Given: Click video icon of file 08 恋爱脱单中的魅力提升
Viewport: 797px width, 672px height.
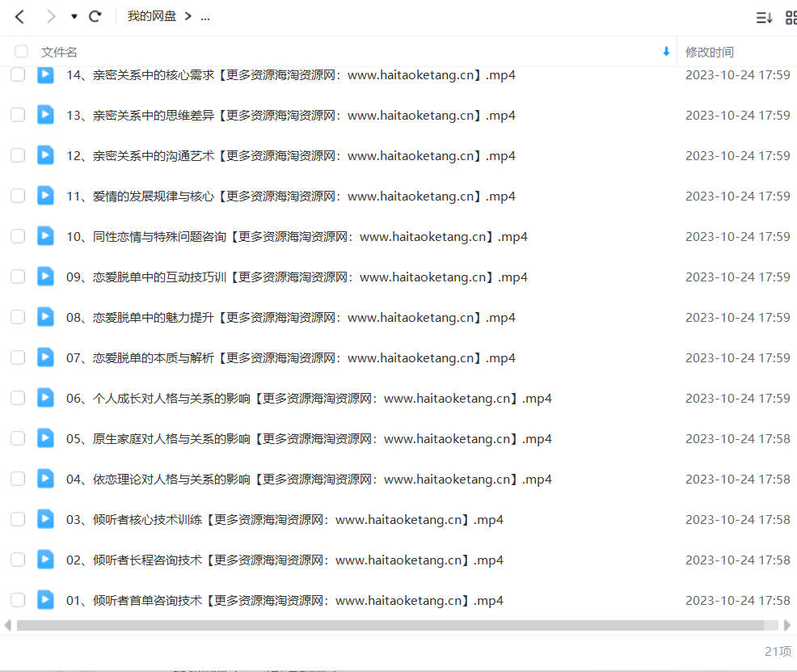Looking at the screenshot, I should coord(45,317).
